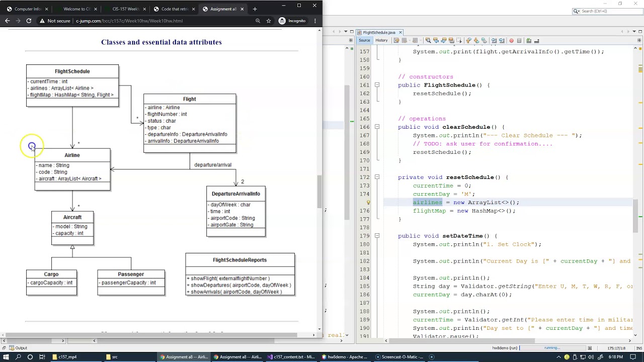Close the Computer Info tab

point(47,9)
